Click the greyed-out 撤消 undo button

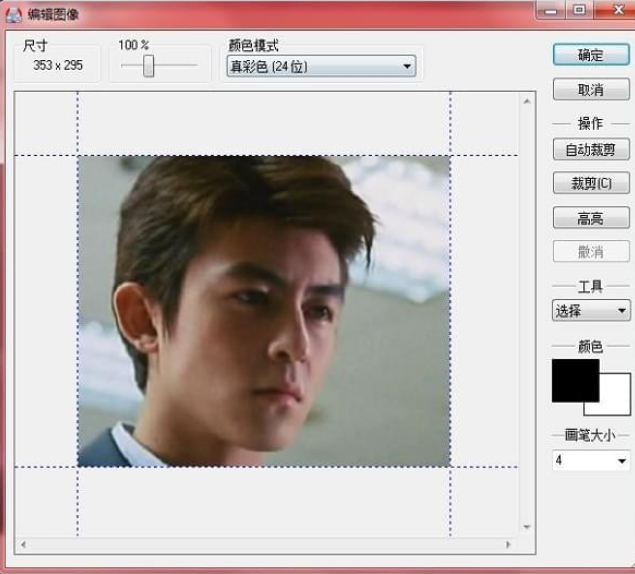[x=591, y=252]
